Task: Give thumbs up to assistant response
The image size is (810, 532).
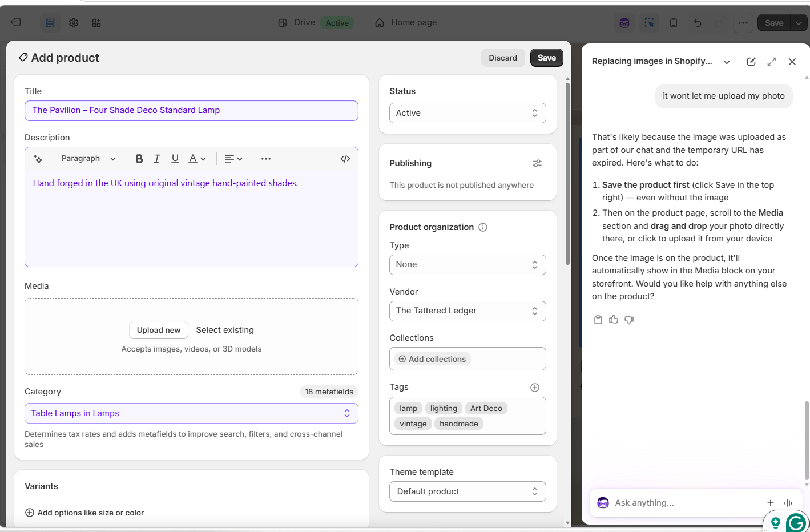Action: pos(614,320)
